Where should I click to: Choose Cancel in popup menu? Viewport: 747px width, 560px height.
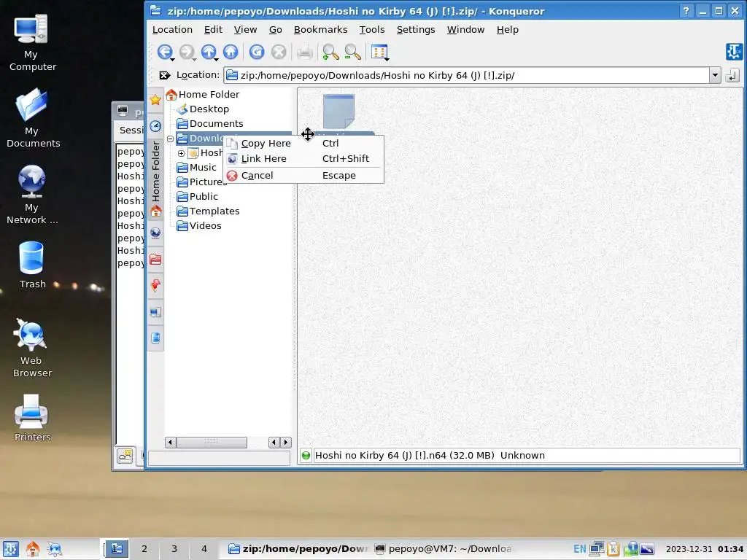303,175
